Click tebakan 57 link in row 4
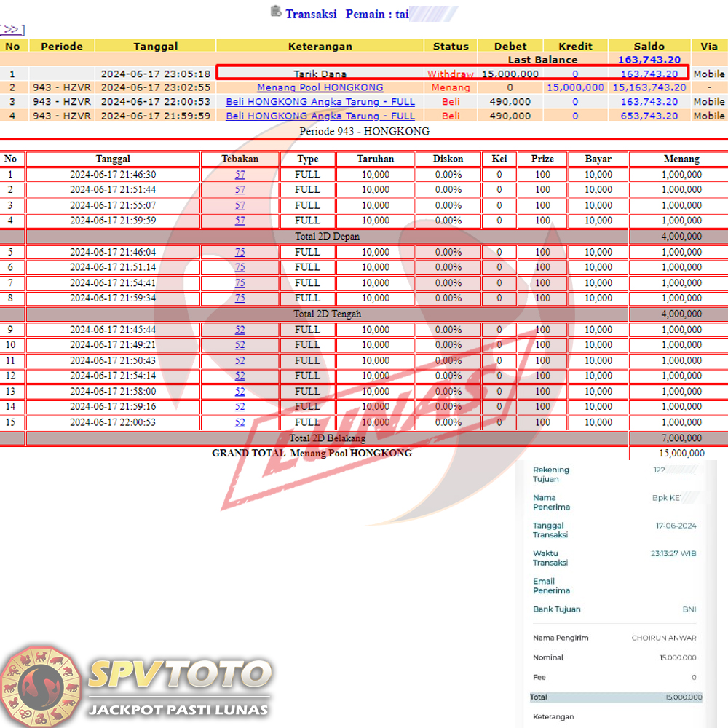Viewport: 728px width, 728px height. 240,221
